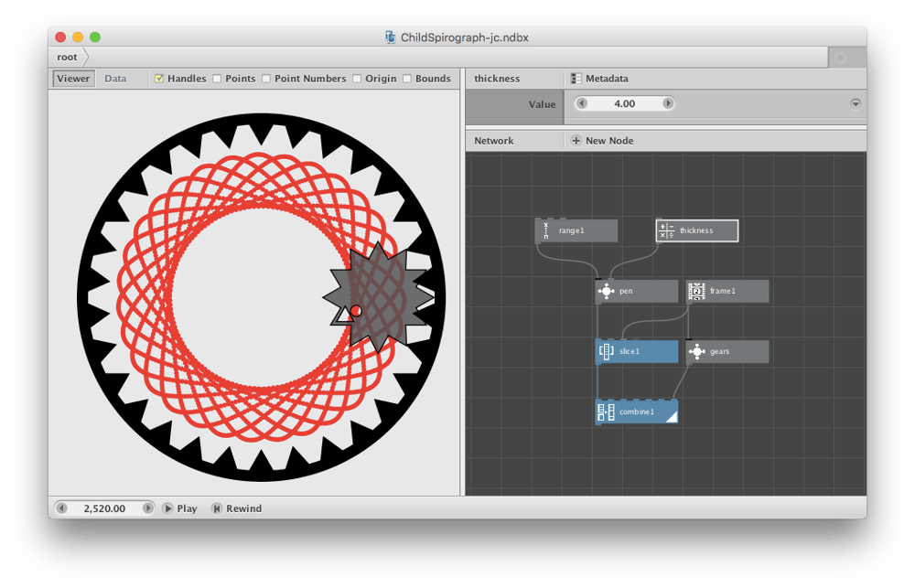Select the range1 node label
Image resolution: width=915 pixels, height=588 pixels.
pyautogui.click(x=571, y=230)
